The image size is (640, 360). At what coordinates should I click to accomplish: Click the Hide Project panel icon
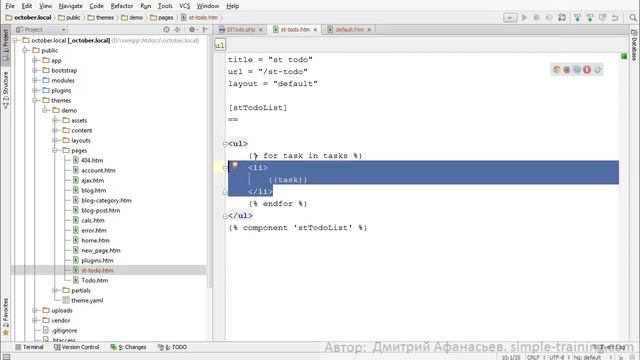[x=205, y=29]
